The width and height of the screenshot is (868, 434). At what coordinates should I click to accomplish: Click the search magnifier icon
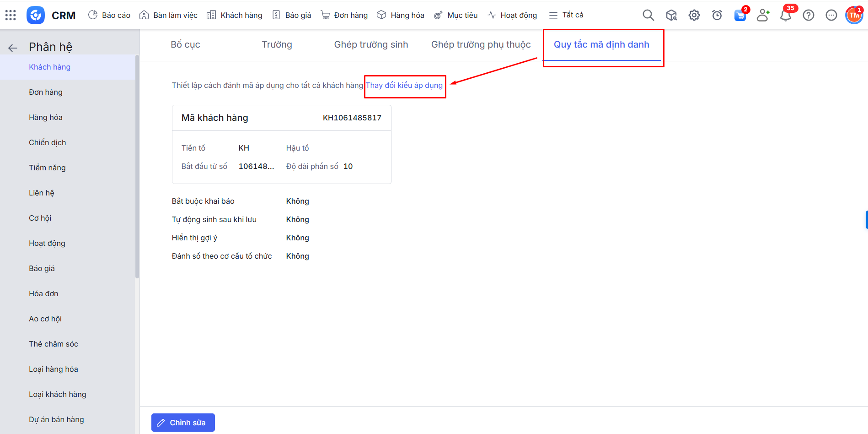point(648,15)
